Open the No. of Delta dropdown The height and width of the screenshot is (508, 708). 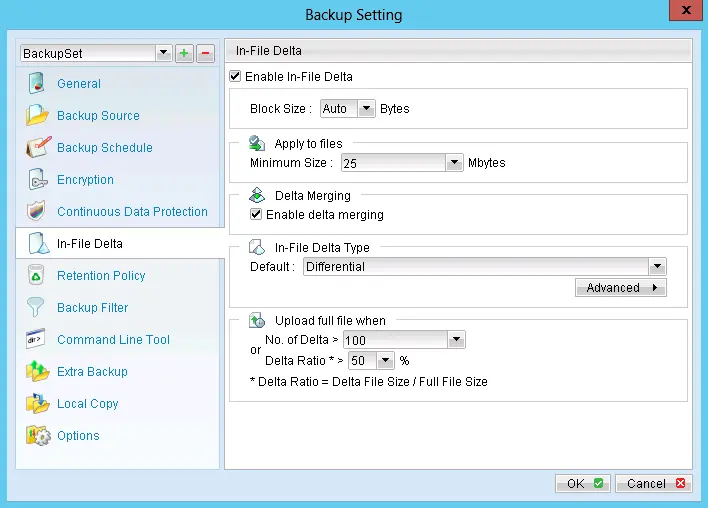(x=456, y=340)
